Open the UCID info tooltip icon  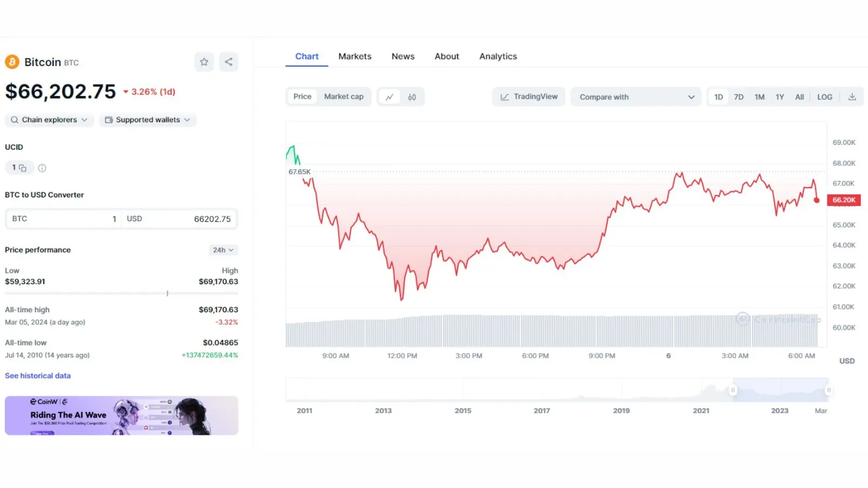42,168
